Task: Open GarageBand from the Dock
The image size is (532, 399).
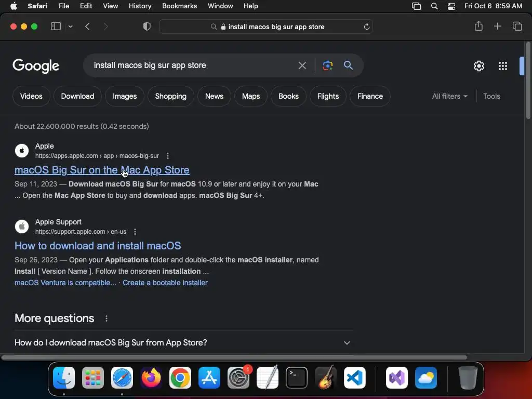Action: 326,378
